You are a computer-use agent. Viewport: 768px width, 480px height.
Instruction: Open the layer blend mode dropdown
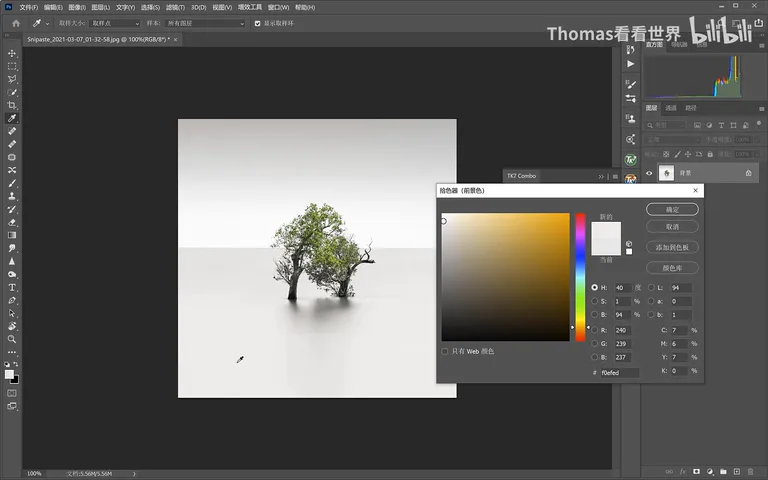673,140
